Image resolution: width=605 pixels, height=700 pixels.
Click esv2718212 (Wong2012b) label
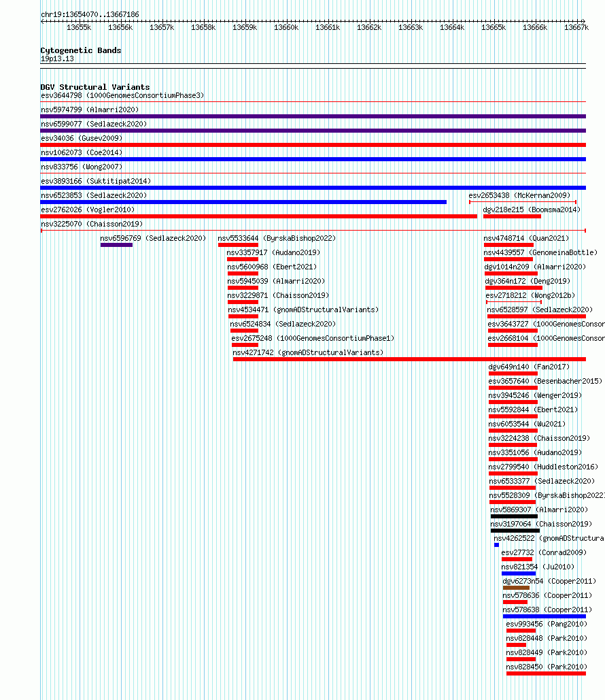coord(530,295)
